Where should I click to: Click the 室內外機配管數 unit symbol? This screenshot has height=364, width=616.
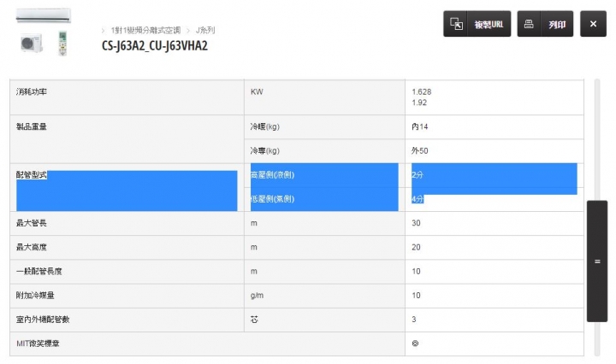[254, 320]
